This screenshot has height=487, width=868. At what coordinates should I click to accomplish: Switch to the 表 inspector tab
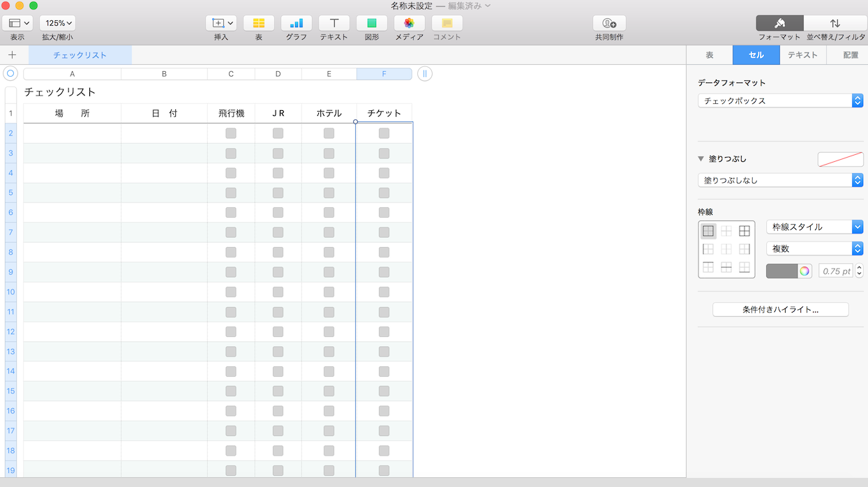pyautogui.click(x=710, y=55)
